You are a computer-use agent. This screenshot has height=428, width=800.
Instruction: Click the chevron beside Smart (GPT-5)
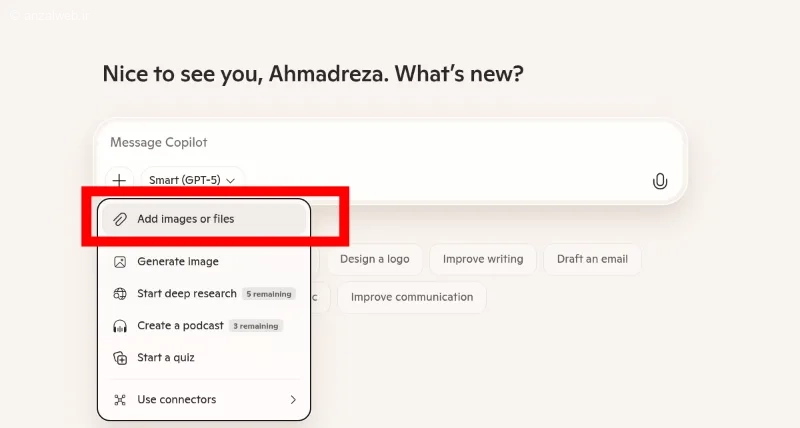(x=231, y=181)
